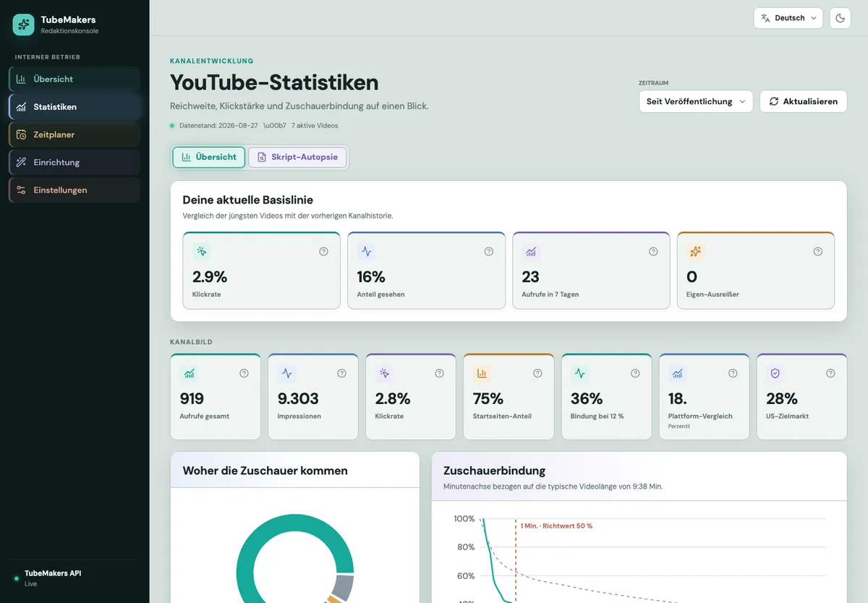This screenshot has width=868, height=603.
Task: Click the sparkle icon on the Eigen-Ausreißer card
Action: pyautogui.click(x=696, y=252)
